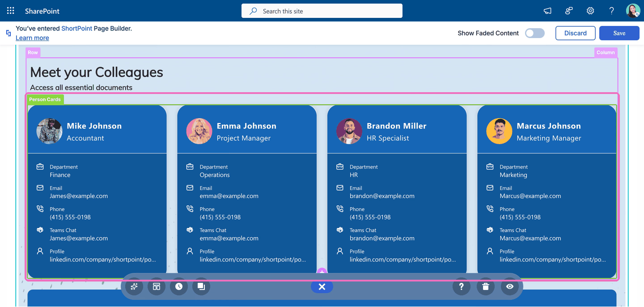The image size is (644, 307).
Task: Click the purple plus add button below cards
Action: pyautogui.click(x=322, y=272)
